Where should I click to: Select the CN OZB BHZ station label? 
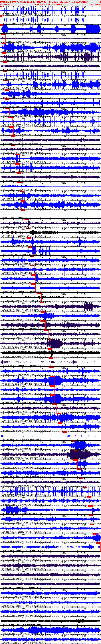pyautogui.click(x=23, y=70)
